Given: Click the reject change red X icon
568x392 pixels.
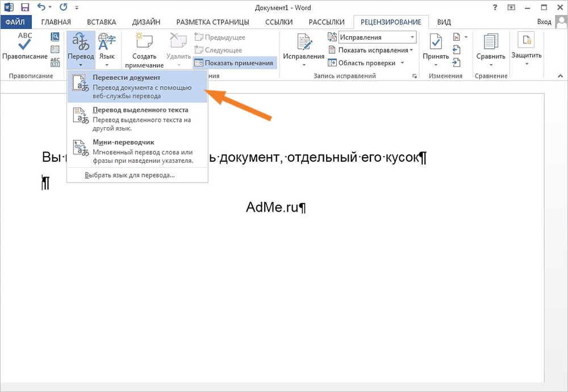Looking at the screenshot, I should (x=457, y=37).
